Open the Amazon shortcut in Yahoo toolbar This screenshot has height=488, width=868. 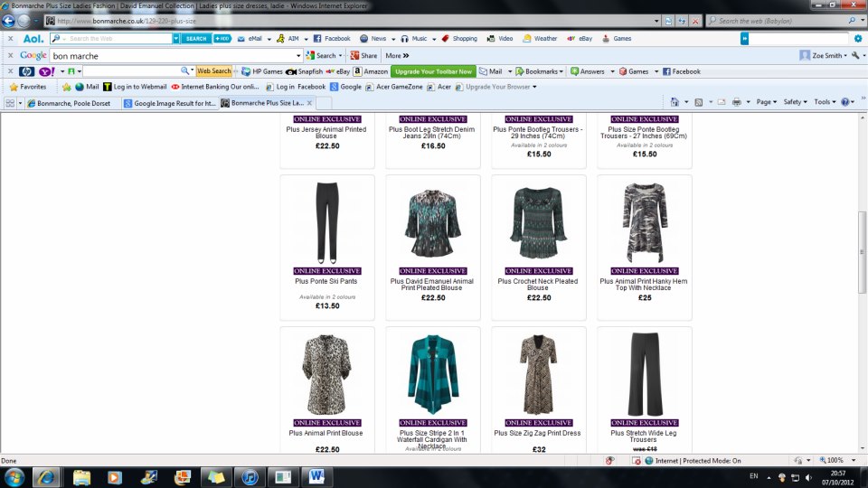371,71
